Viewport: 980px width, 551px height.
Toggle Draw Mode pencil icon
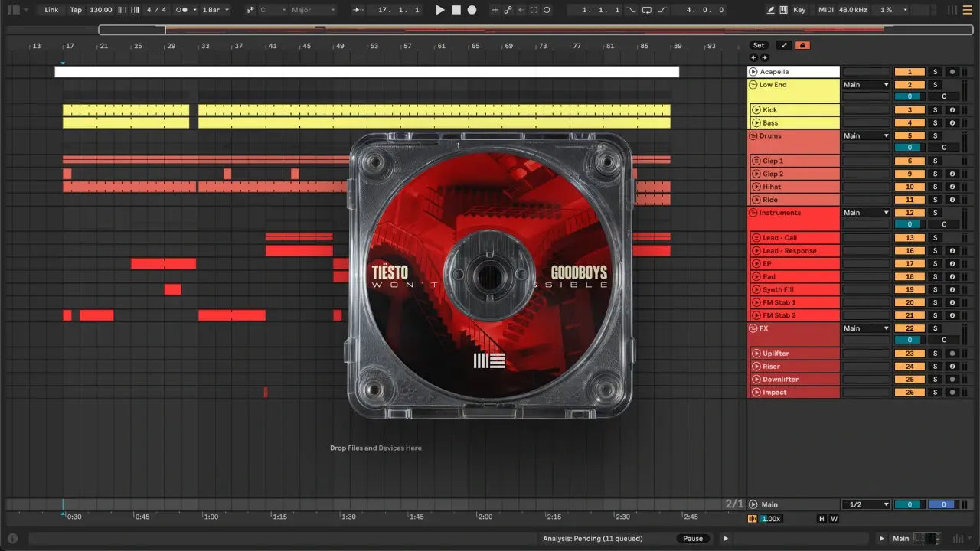coord(771,10)
